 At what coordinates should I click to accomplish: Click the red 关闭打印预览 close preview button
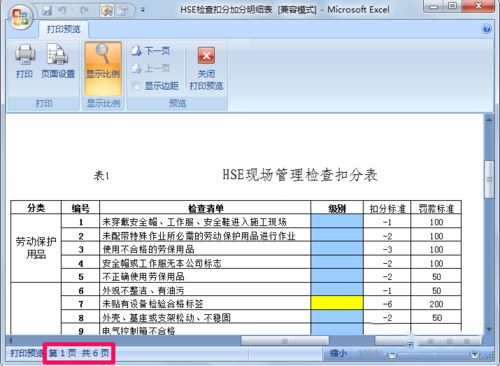coord(206,69)
